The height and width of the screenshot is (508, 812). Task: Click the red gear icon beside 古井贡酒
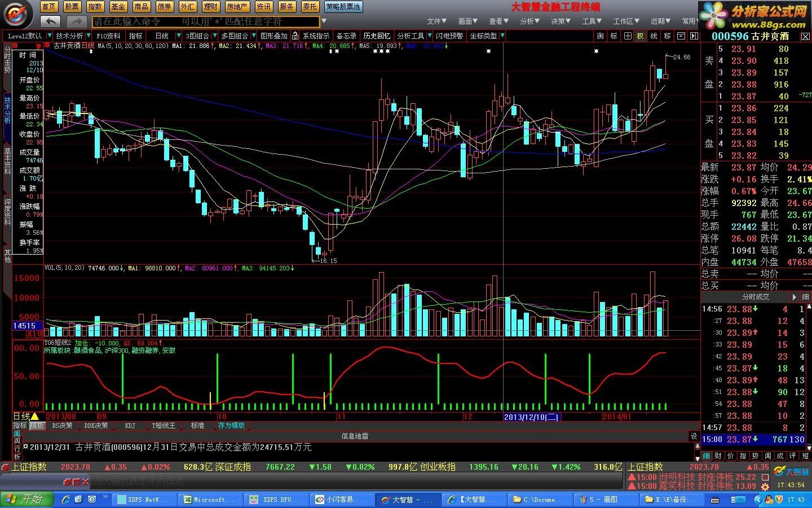point(48,46)
